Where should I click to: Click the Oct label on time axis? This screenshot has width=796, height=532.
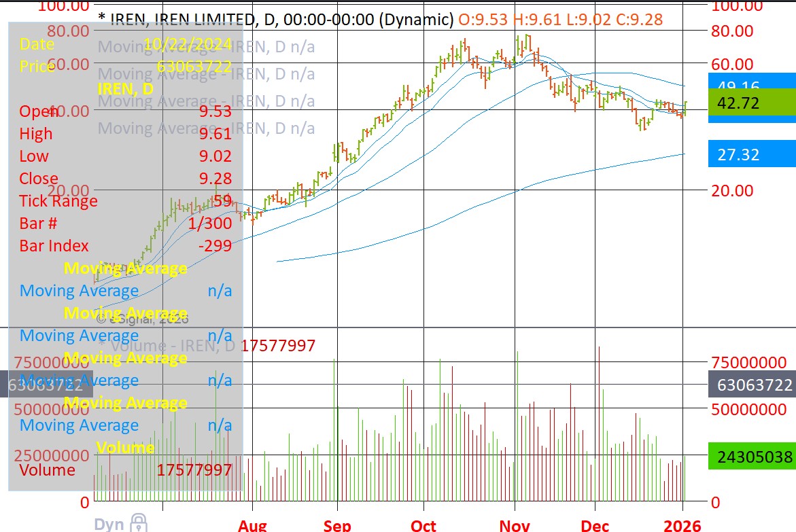[423, 525]
